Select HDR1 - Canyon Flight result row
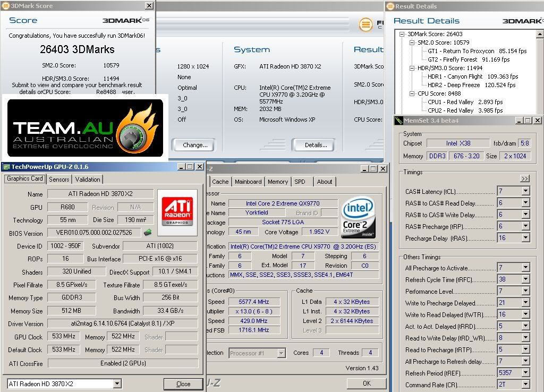The width and height of the screenshot is (544, 392). click(x=473, y=76)
